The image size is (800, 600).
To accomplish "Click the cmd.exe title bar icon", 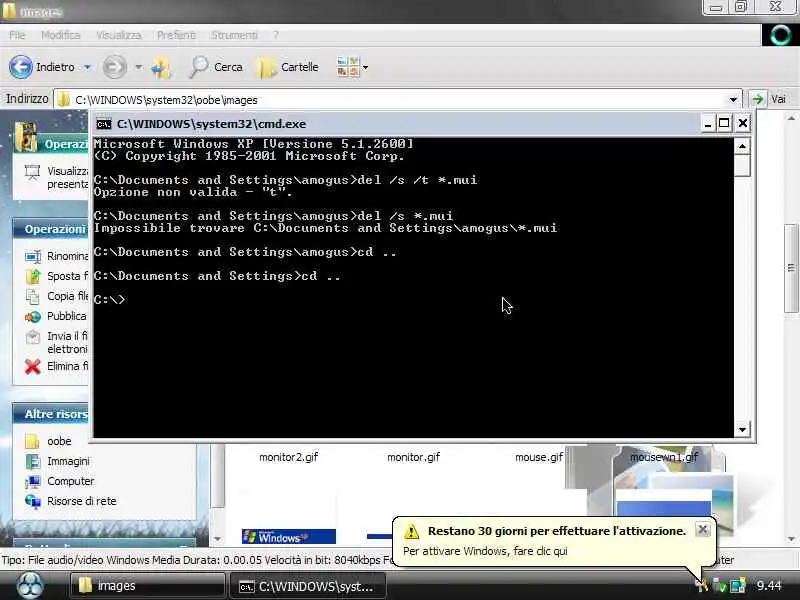I will (104, 124).
